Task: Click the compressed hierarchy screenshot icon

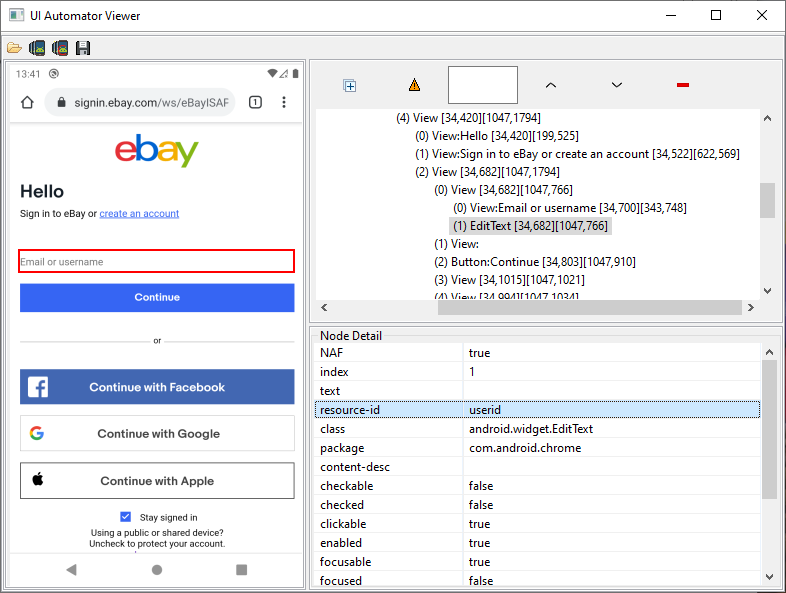Action: click(x=60, y=48)
